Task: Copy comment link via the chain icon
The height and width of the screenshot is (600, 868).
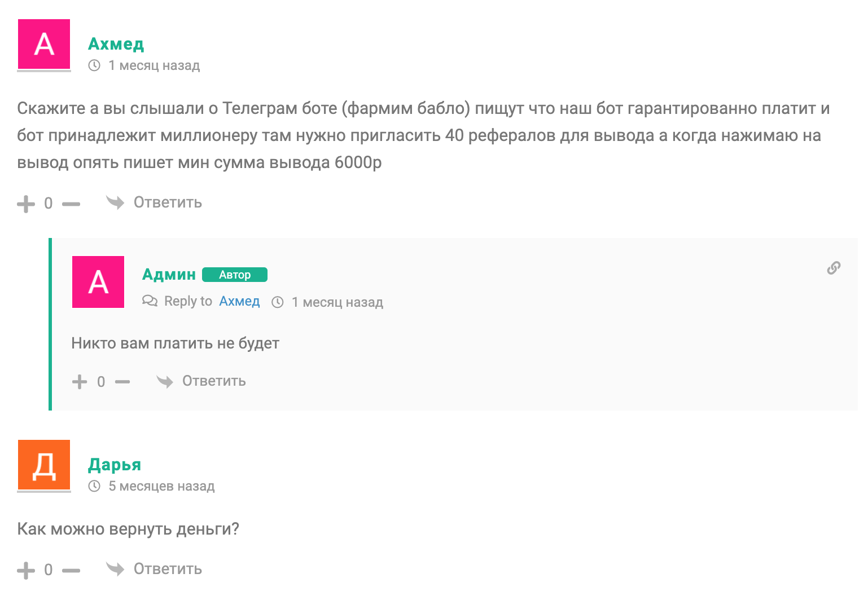Action: point(834,268)
